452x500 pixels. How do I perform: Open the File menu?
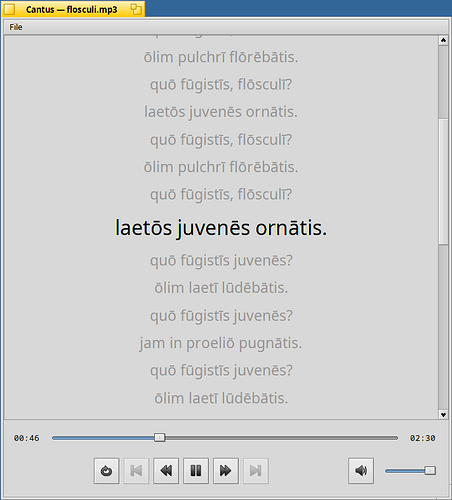16,27
